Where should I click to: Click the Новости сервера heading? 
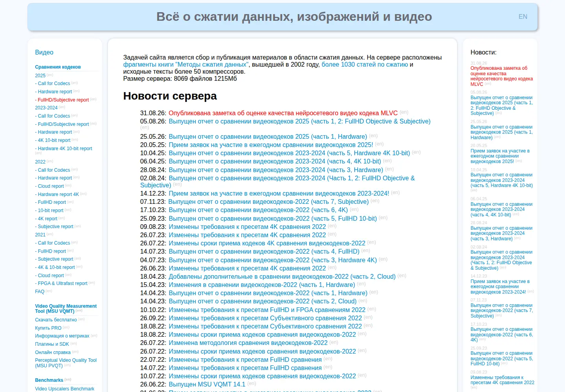coord(170,96)
